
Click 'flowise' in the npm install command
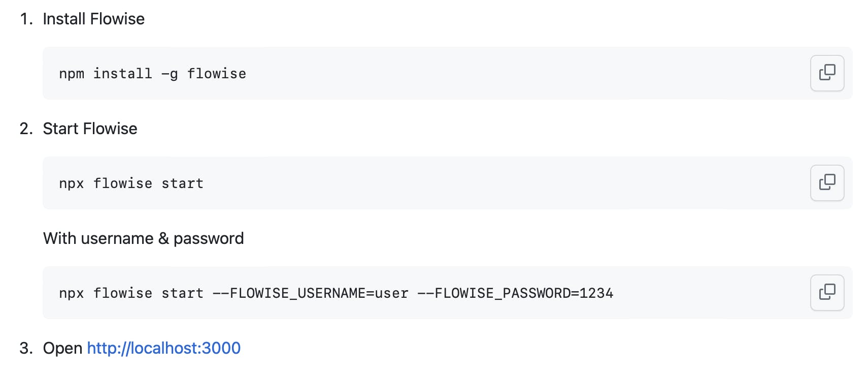click(x=216, y=74)
